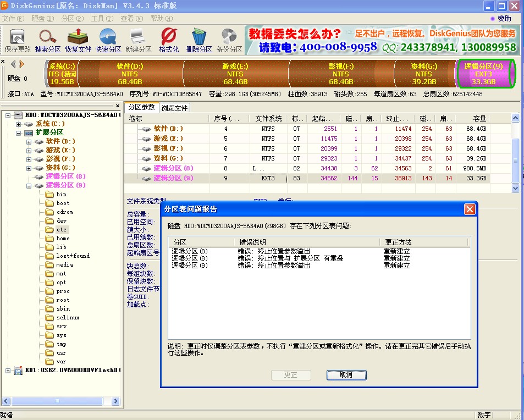Collapse the 逻辑分区(9) tree node
The image size is (524, 420).
coord(29,185)
